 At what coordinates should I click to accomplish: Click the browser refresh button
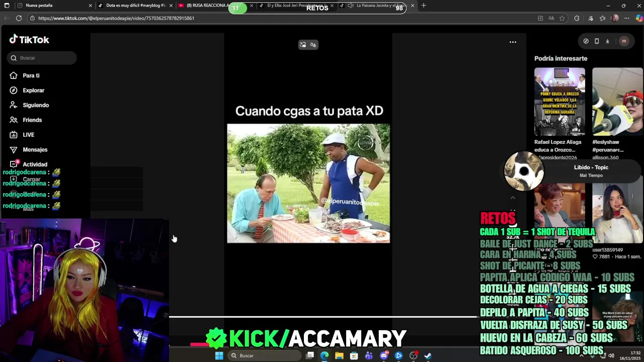pyautogui.click(x=19, y=18)
